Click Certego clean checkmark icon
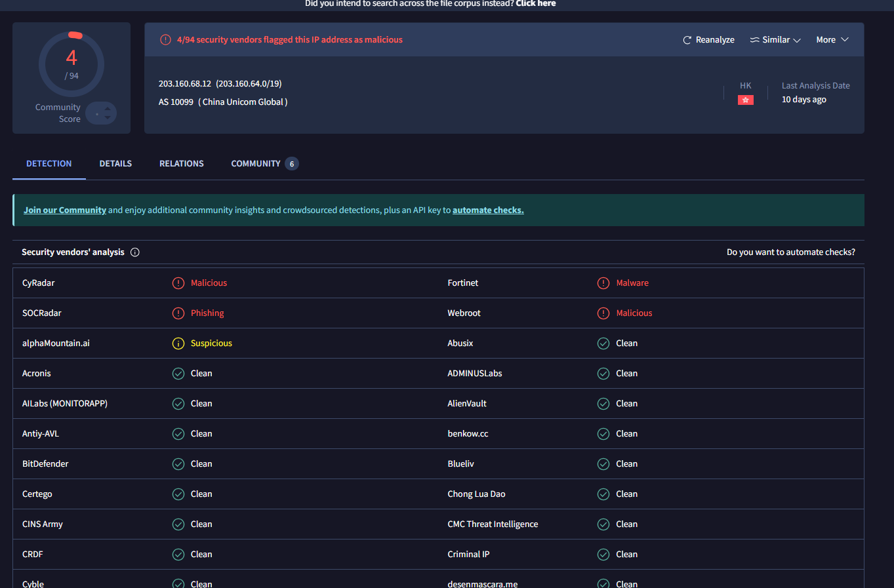 click(x=178, y=494)
